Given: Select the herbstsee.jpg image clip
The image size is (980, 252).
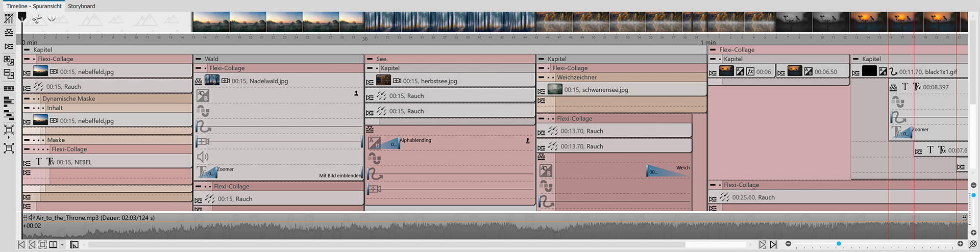Looking at the screenshot, I should (450, 81).
